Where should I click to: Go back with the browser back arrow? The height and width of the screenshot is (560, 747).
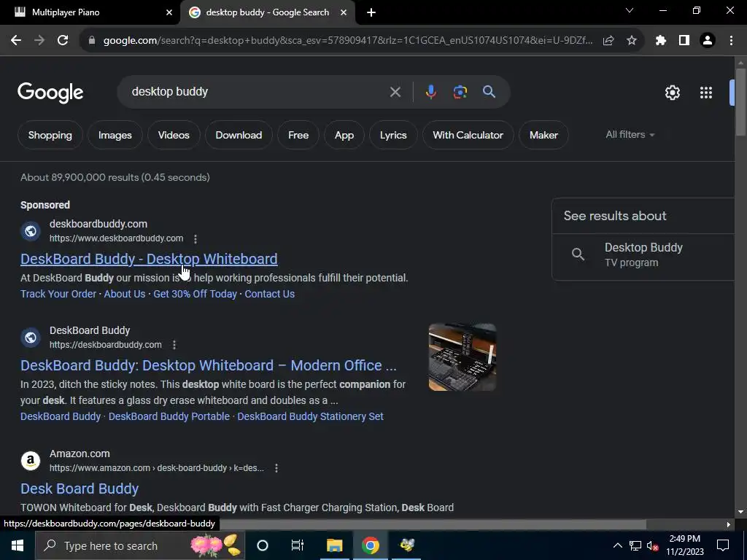click(x=16, y=41)
